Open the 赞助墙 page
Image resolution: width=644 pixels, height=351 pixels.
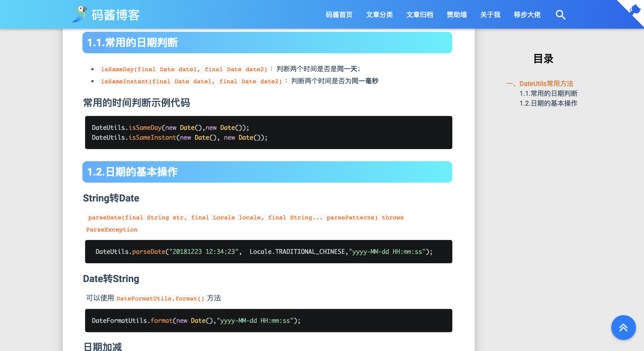[x=457, y=15]
